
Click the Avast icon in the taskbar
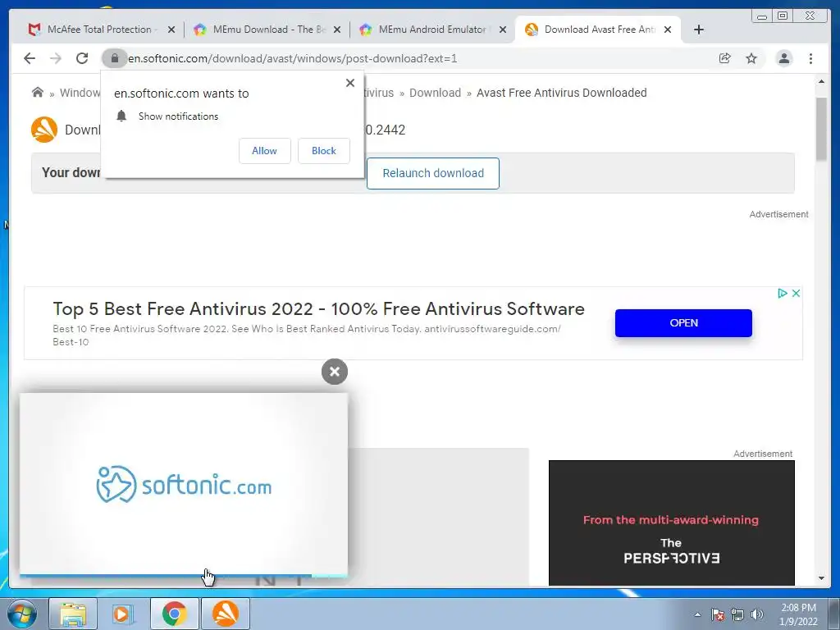[226, 614]
